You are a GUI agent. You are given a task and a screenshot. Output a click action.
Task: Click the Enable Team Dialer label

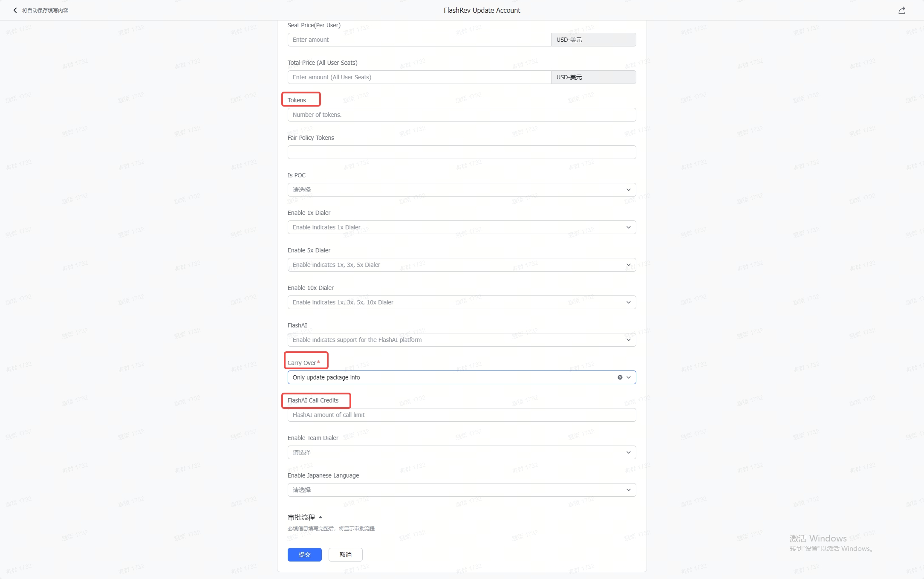313,438
